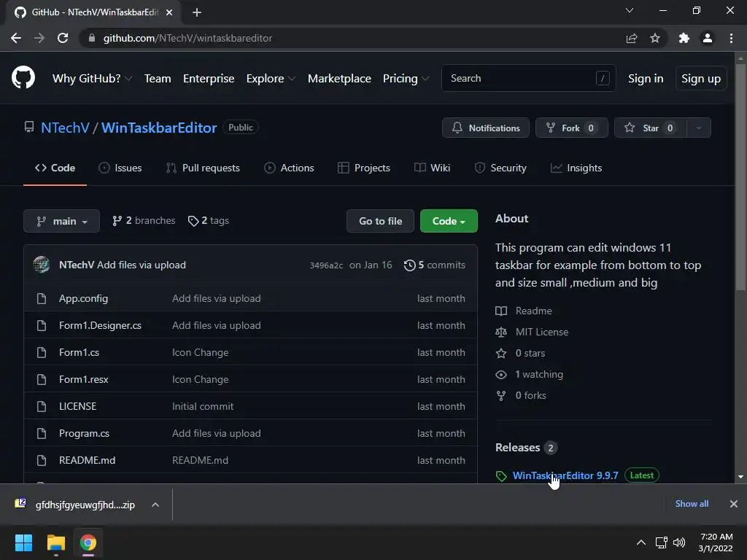Viewport: 747px width, 560px height.
Task: Click the Notifications button
Action: tap(485, 128)
